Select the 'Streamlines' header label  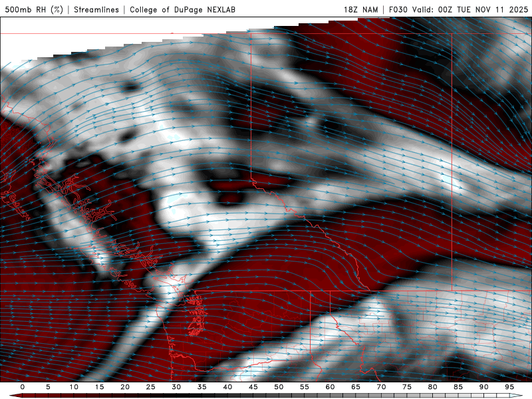point(96,9)
